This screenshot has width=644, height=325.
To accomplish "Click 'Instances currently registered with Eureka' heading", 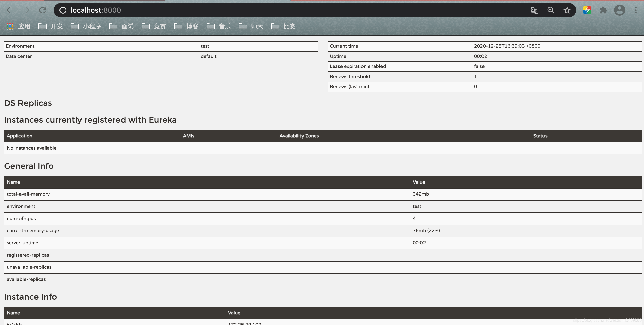I will (x=90, y=120).
